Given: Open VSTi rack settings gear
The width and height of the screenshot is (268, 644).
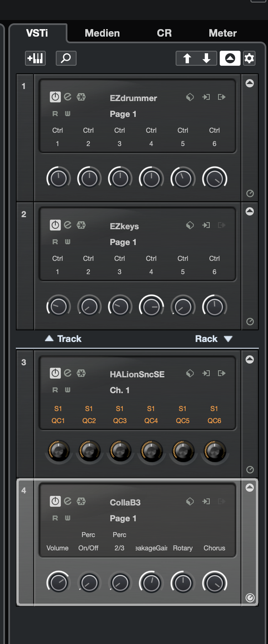Looking at the screenshot, I should [249, 58].
